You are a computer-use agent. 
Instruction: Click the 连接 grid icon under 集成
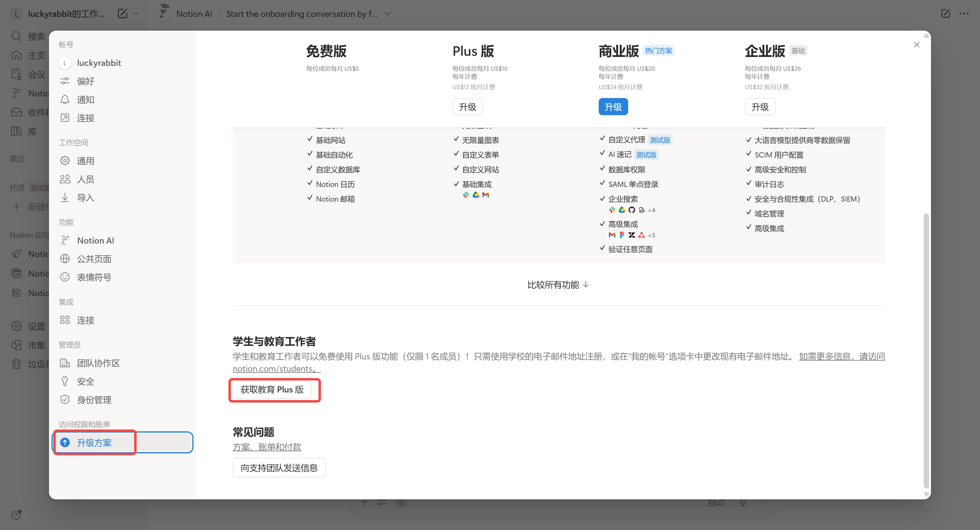(65, 320)
